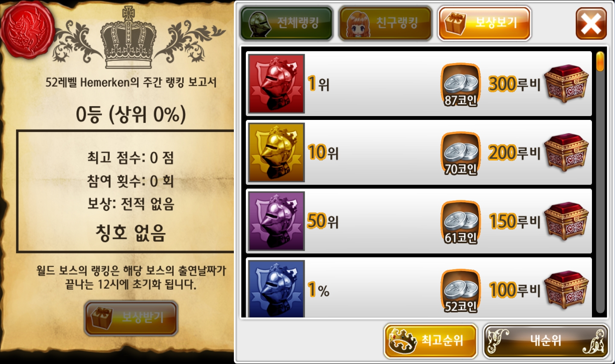Click the blue helmet icon for 1%

pyautogui.click(x=276, y=289)
